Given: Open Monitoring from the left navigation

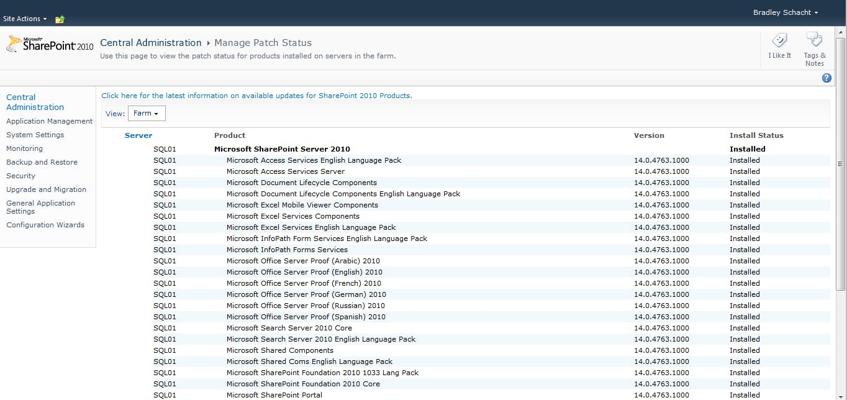Looking at the screenshot, I should [x=25, y=148].
